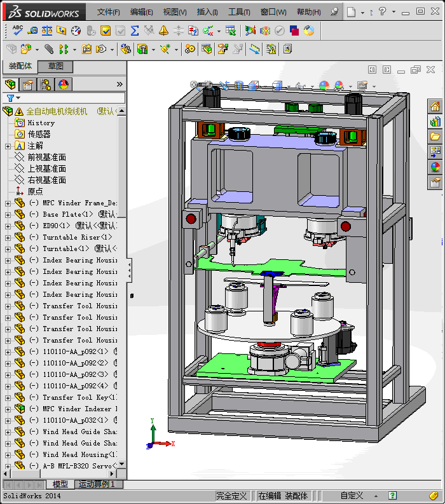The width and height of the screenshot is (445, 504).
Task: Open the Insert Components dropdown arrow
Action: tap(37, 50)
